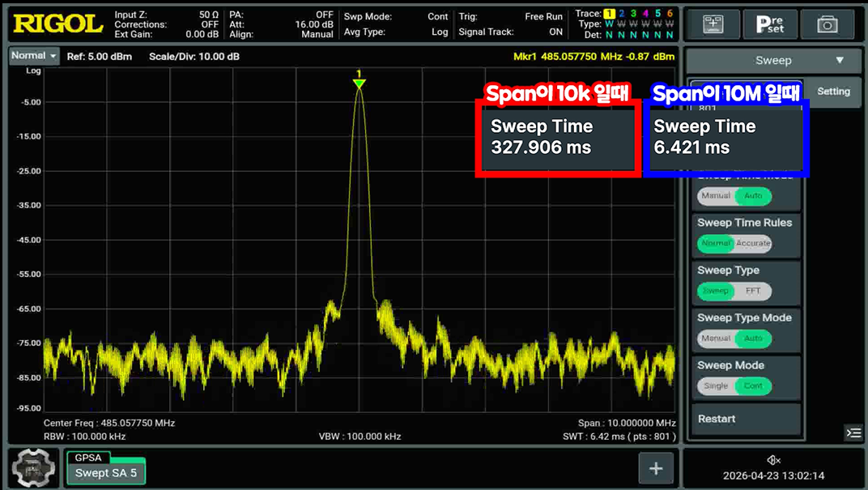
Task: Click the plus icon to add measurement
Action: tap(655, 468)
